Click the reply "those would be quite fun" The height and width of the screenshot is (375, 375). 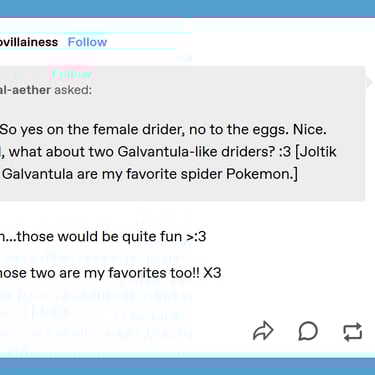point(103,236)
